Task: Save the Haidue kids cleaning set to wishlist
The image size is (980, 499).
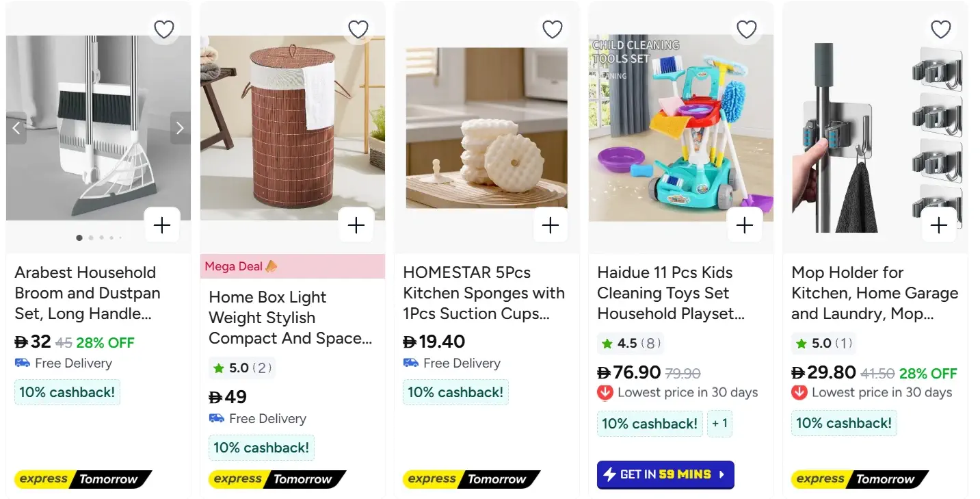Action: tap(746, 29)
